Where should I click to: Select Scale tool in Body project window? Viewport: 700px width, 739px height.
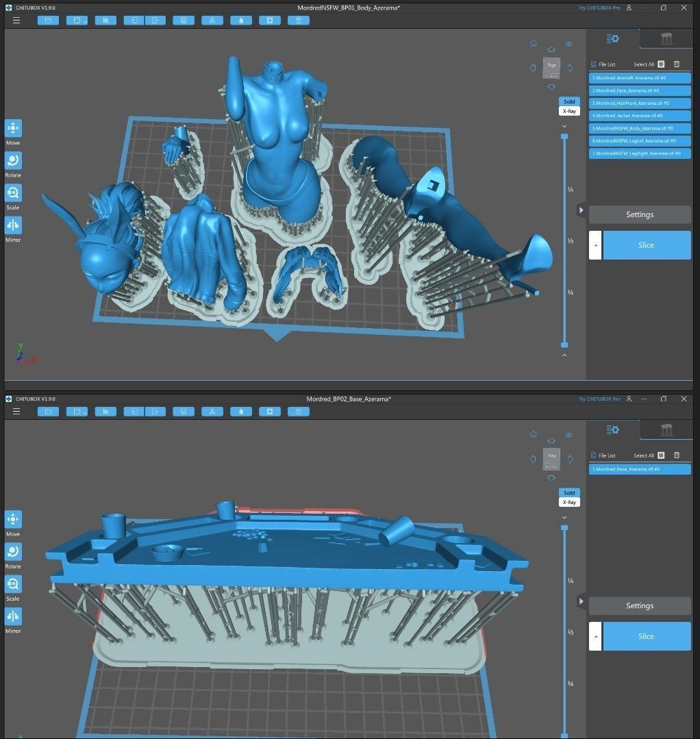[x=13, y=192]
